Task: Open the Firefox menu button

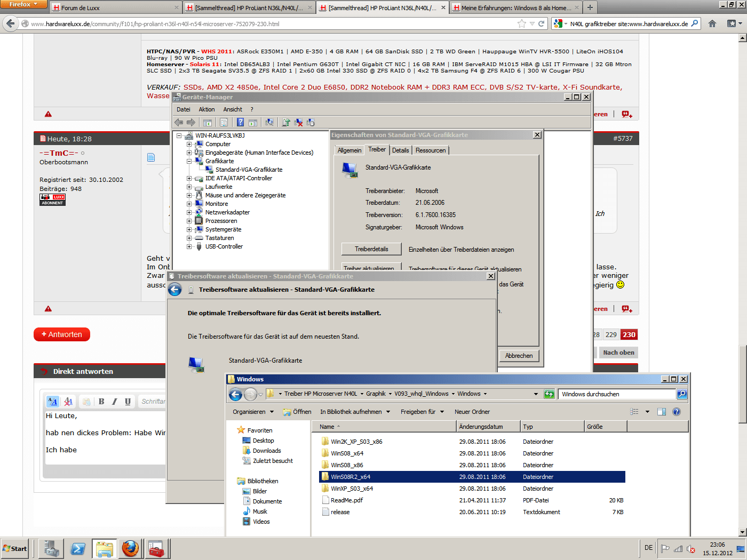Action: point(24,4)
